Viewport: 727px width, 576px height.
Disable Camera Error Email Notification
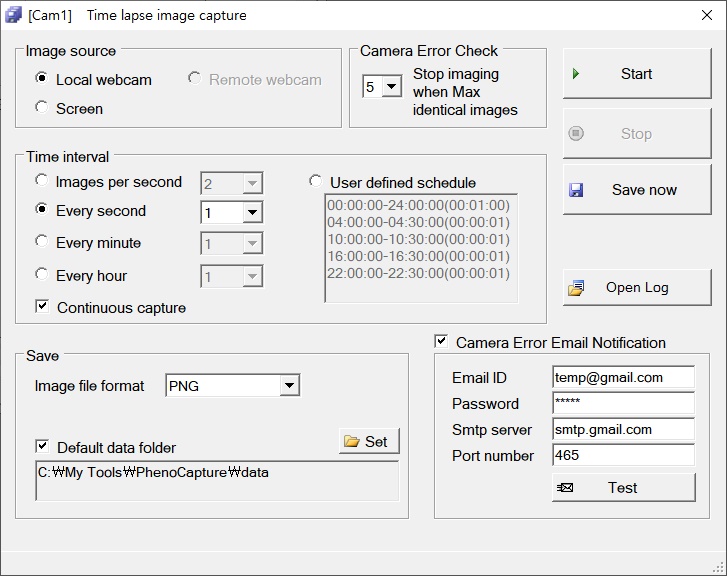tap(441, 342)
